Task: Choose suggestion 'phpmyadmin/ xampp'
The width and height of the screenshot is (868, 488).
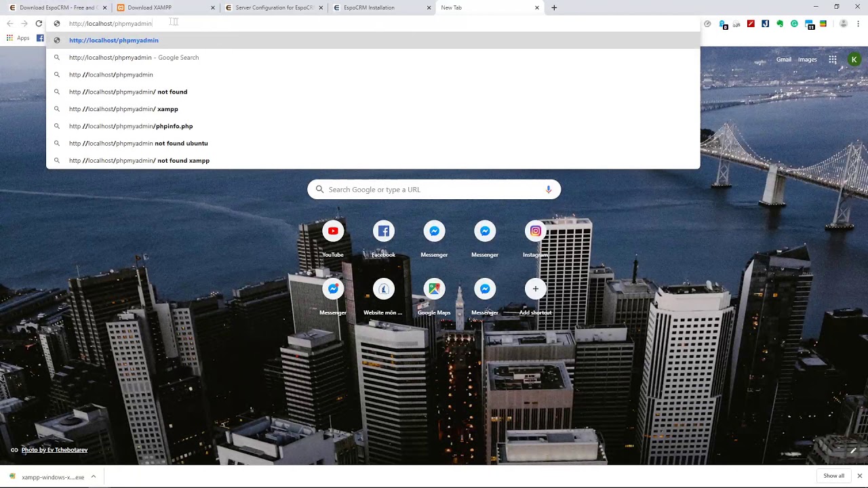Action: click(373, 109)
